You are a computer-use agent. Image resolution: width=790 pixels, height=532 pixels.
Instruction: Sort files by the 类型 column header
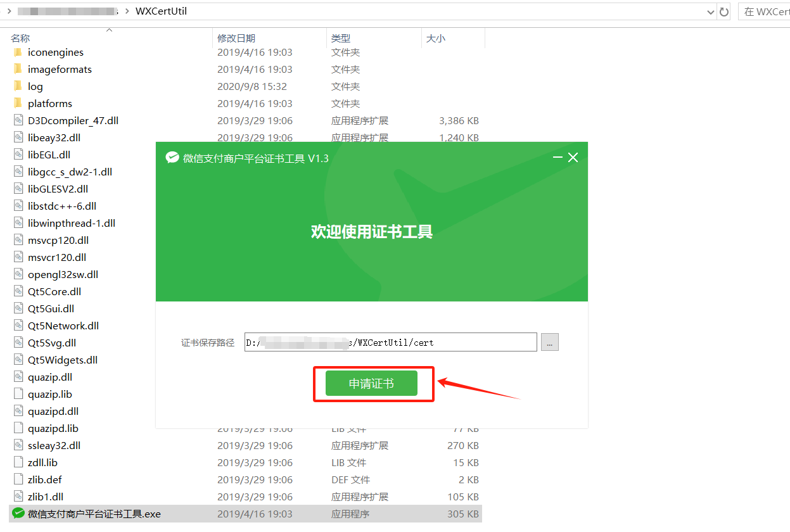341,38
